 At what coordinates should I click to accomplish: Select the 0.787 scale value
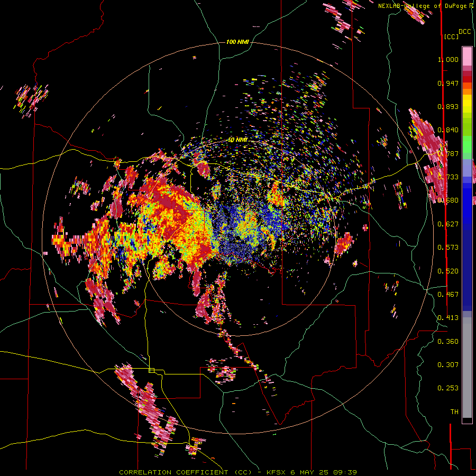[x=448, y=153]
